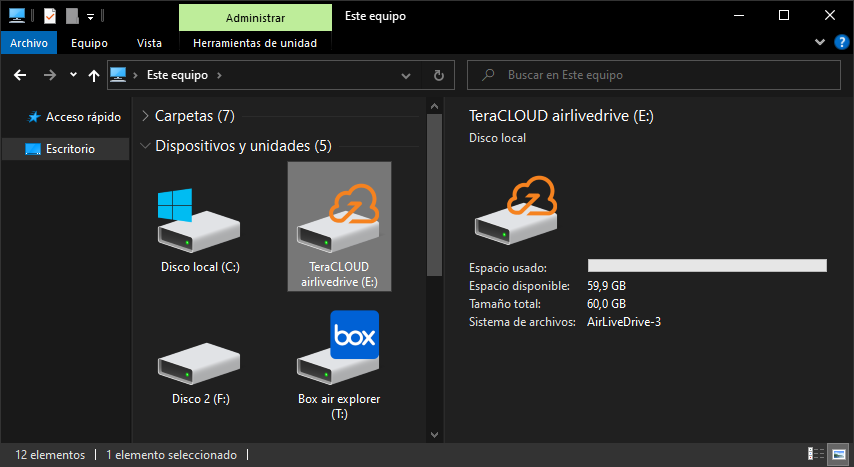Image resolution: width=854 pixels, height=467 pixels.
Task: Expand the Carpetas (7) group
Action: [145, 116]
